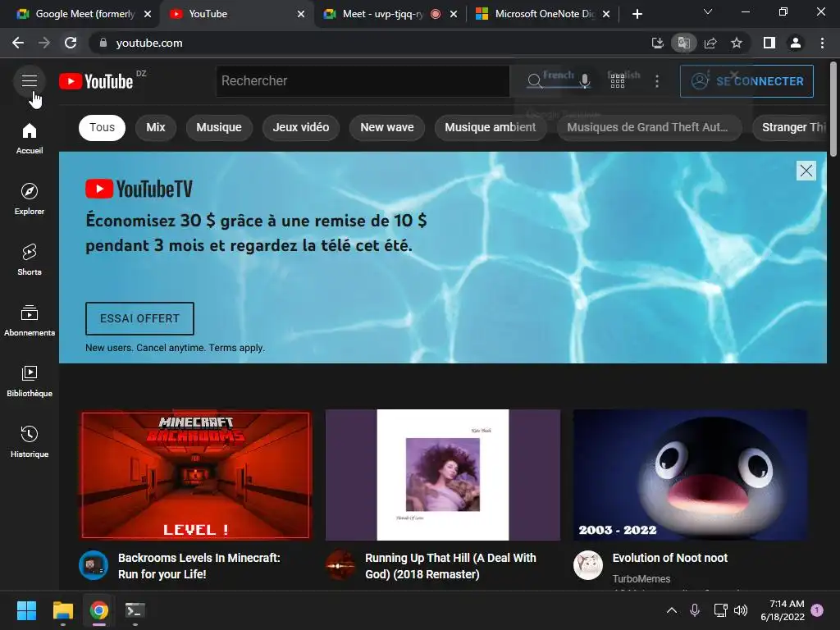Toggle Chrome side panel
Screen dimensions: 840x630
point(769,43)
